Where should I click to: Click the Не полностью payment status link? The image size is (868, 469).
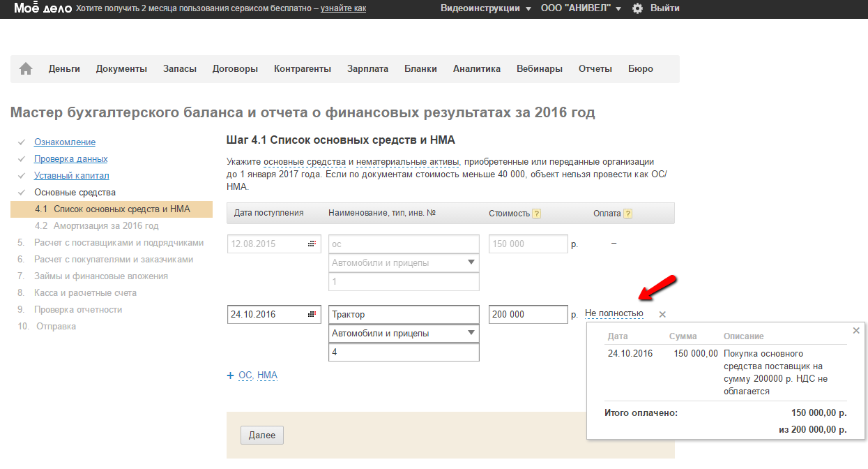coord(614,314)
